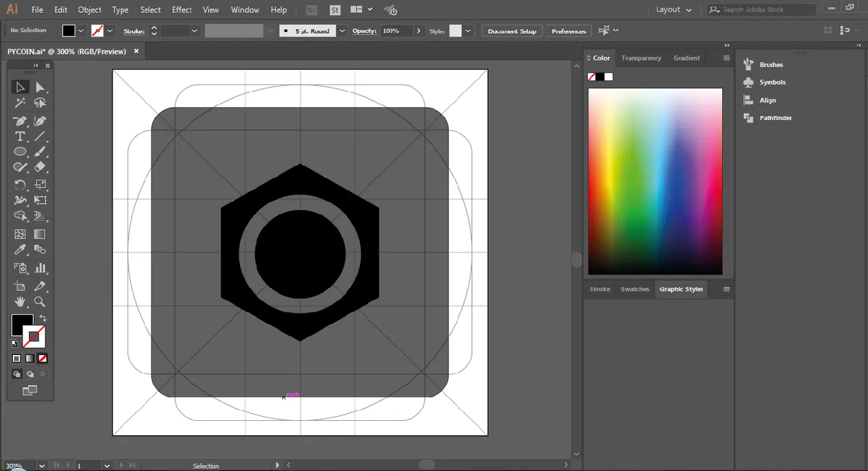Open Arrange Documents dropdown
The image size is (868, 471).
pyautogui.click(x=361, y=9)
